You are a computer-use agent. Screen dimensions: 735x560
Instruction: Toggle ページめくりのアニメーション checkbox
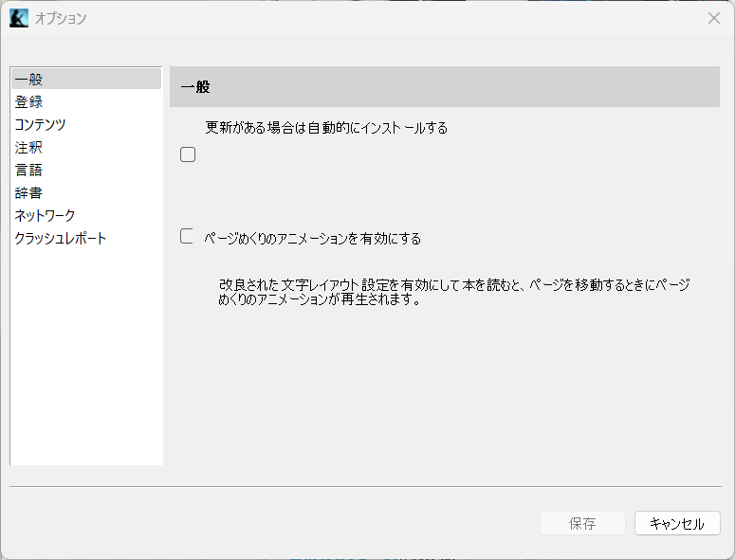coord(187,236)
